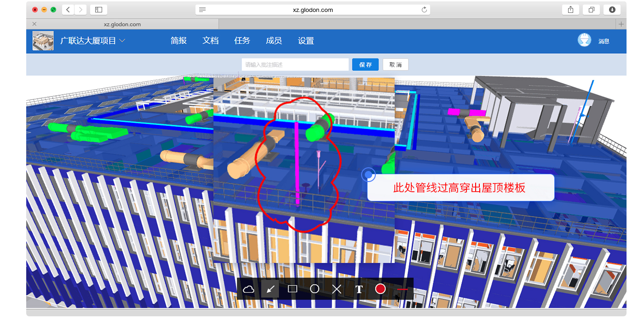Click the user avatar with helmet
644x331 pixels.
584,40
